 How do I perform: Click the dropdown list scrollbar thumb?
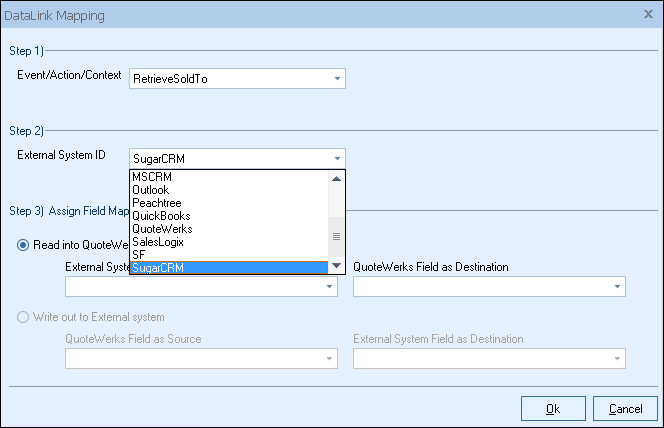[x=337, y=237]
